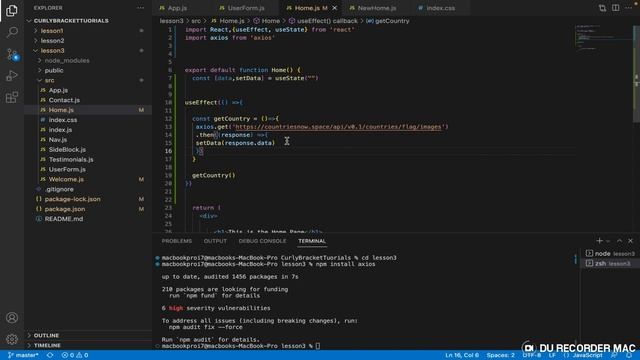Image resolution: width=640 pixels, height=360 pixels.
Task: Maximize the panel with the up chevron
Action: (x=619, y=241)
